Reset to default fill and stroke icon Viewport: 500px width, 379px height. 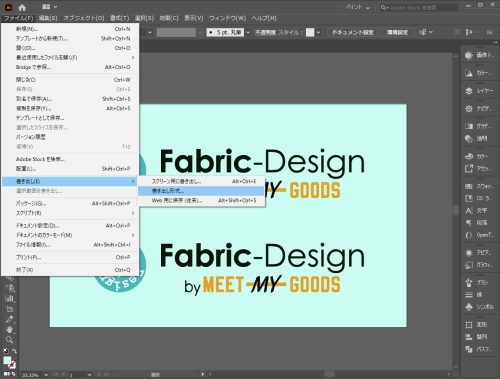[x=5, y=351]
